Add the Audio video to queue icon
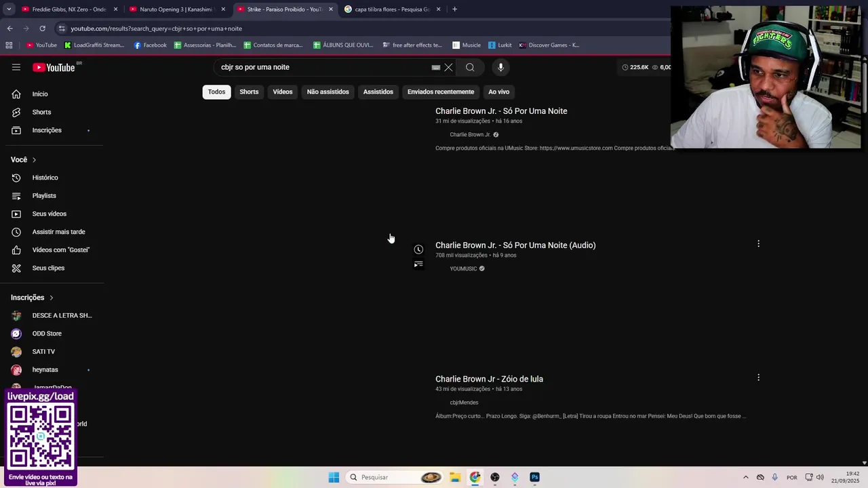 (418, 264)
